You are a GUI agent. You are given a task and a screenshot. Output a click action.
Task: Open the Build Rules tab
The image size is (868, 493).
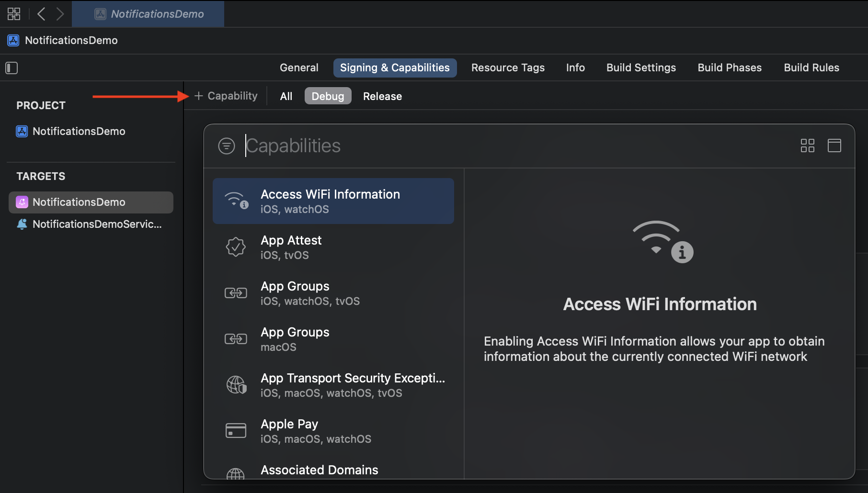(811, 68)
